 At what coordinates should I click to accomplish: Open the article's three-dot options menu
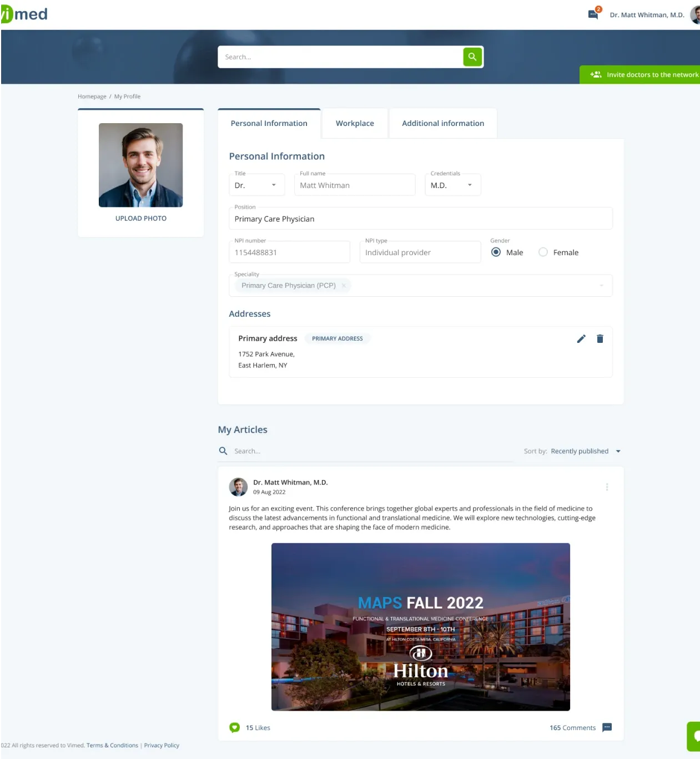click(607, 487)
